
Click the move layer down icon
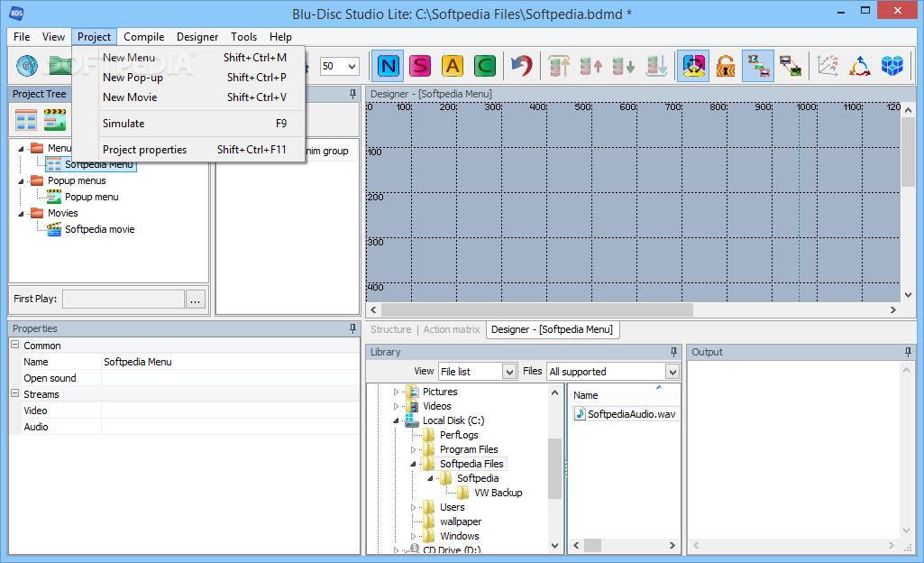(624, 66)
